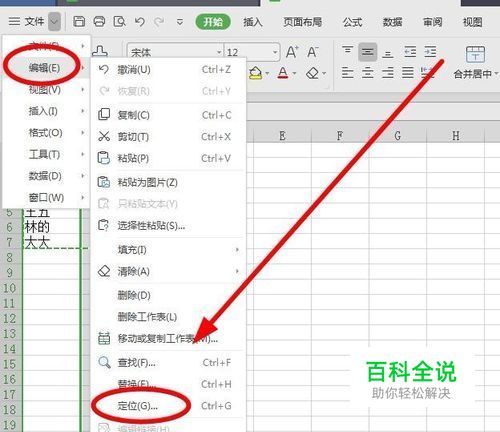Toggle middle vertical alignment icon
This screenshot has height=432, width=500.
point(367,52)
